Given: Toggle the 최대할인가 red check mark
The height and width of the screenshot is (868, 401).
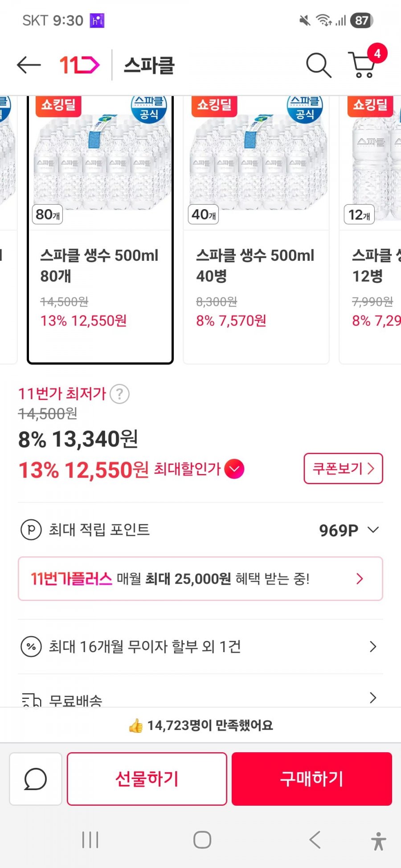Looking at the screenshot, I should pos(234,469).
